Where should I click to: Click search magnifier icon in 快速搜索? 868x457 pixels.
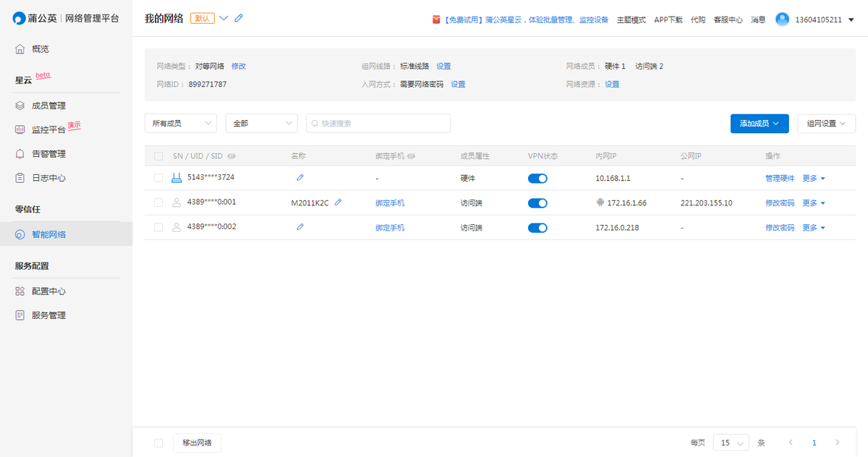[315, 124]
